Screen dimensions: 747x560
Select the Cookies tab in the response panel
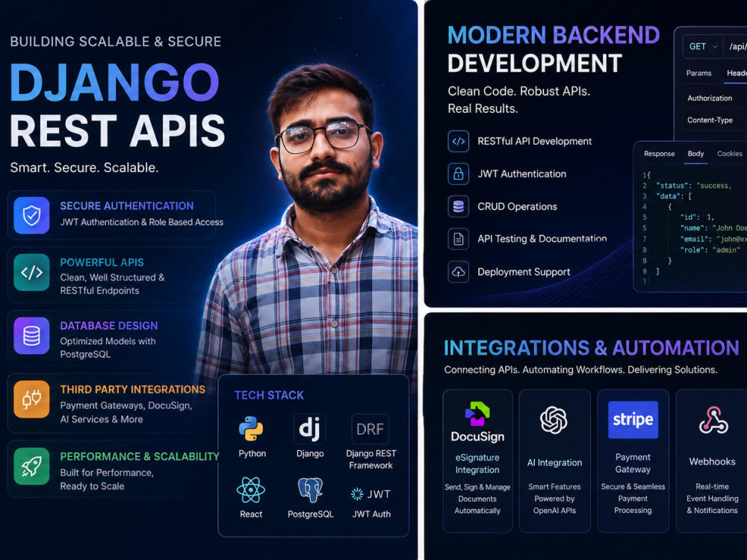pyautogui.click(x=729, y=154)
